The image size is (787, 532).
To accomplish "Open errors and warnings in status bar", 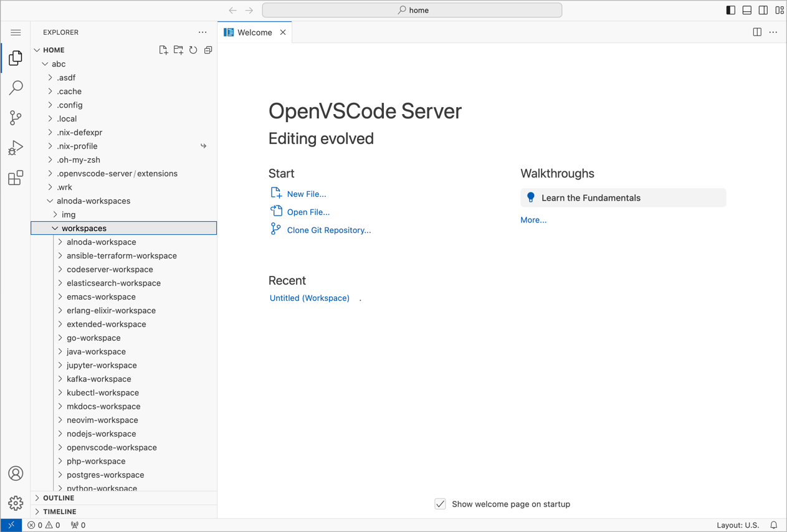I will pos(44,525).
